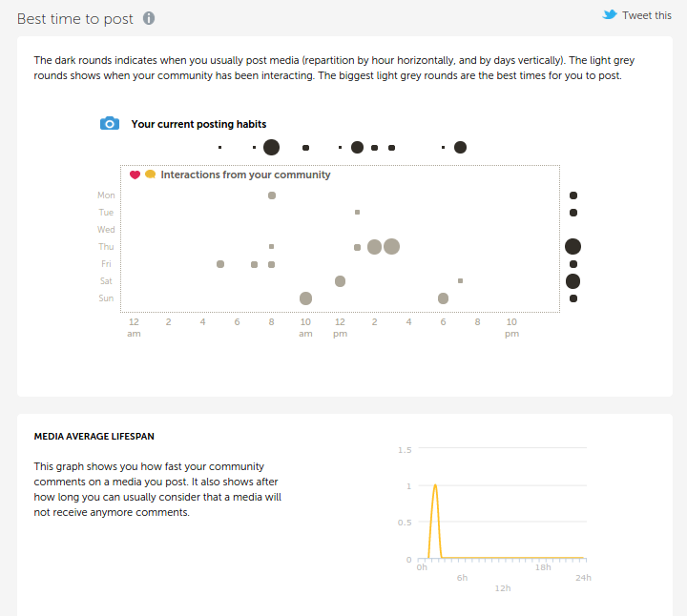Click the red heart interactions icon

135,175
